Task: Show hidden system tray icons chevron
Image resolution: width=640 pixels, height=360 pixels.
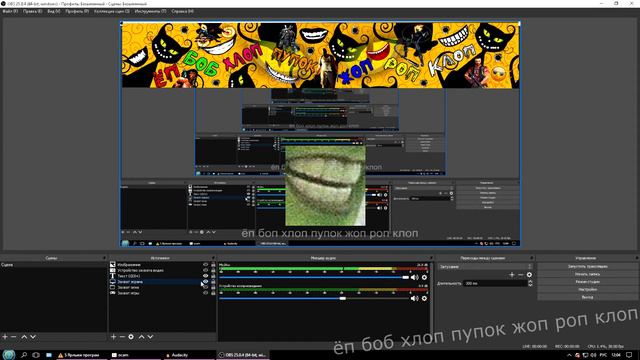Action: click(569, 356)
